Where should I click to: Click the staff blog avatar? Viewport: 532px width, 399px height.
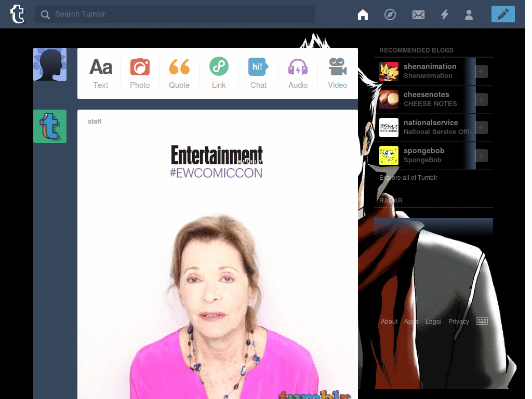[50, 126]
